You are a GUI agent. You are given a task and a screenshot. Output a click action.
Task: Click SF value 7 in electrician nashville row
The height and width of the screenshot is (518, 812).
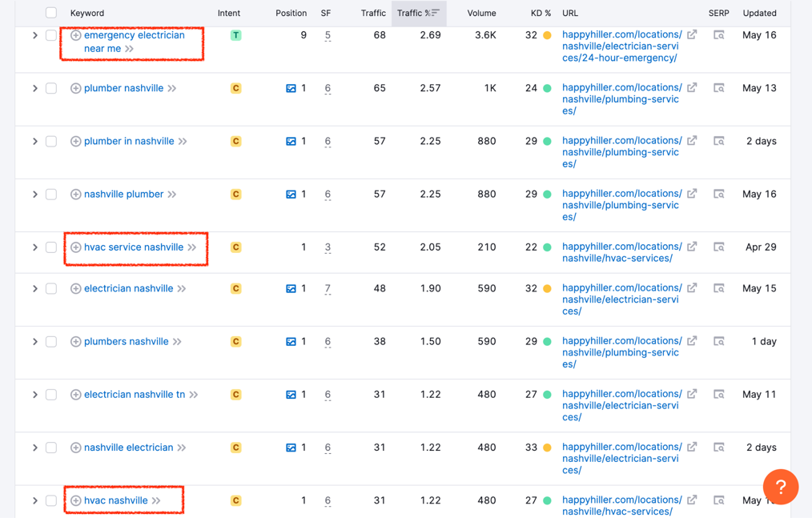coord(328,288)
